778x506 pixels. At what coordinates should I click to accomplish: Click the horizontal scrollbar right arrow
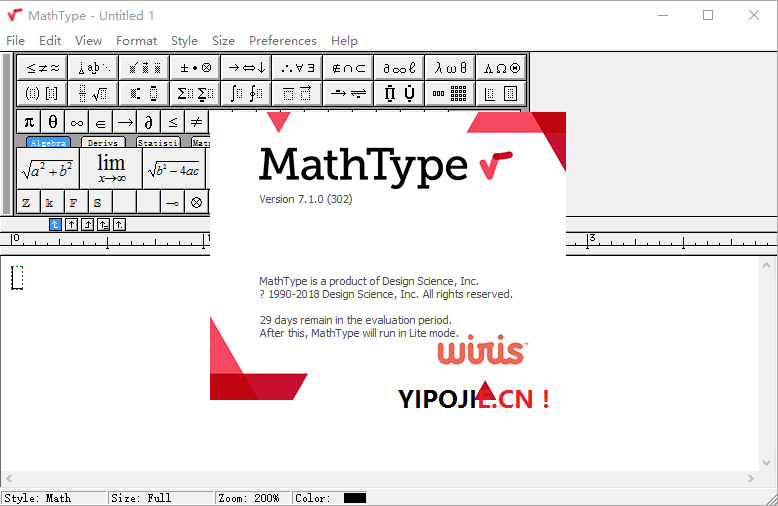(751, 479)
